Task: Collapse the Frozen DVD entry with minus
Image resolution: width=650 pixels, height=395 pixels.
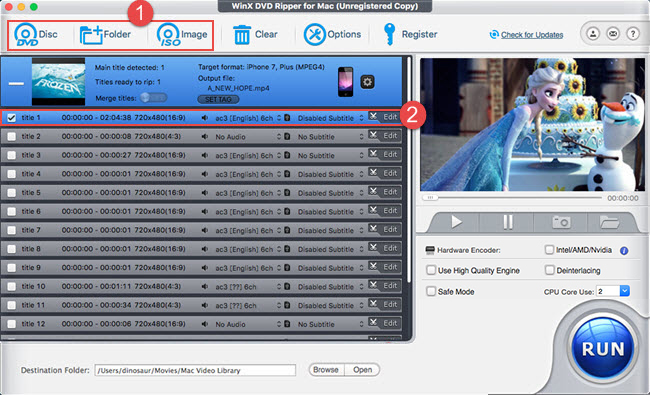Action: (16, 83)
